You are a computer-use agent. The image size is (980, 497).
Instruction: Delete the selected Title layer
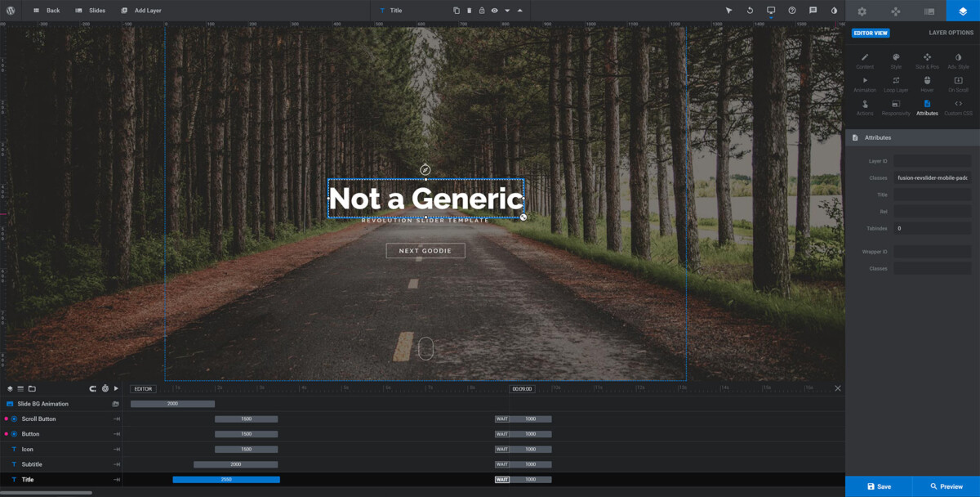click(x=469, y=11)
